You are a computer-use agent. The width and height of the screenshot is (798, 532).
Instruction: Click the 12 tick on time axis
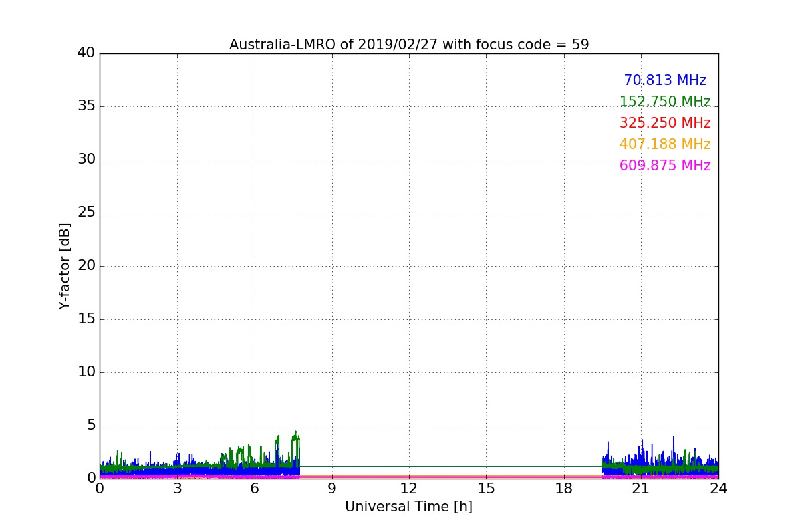[409, 488]
